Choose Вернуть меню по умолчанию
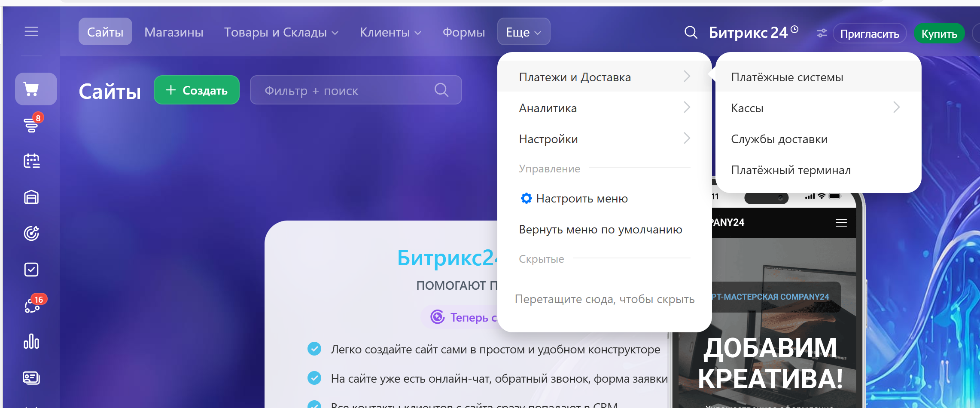 (x=605, y=229)
